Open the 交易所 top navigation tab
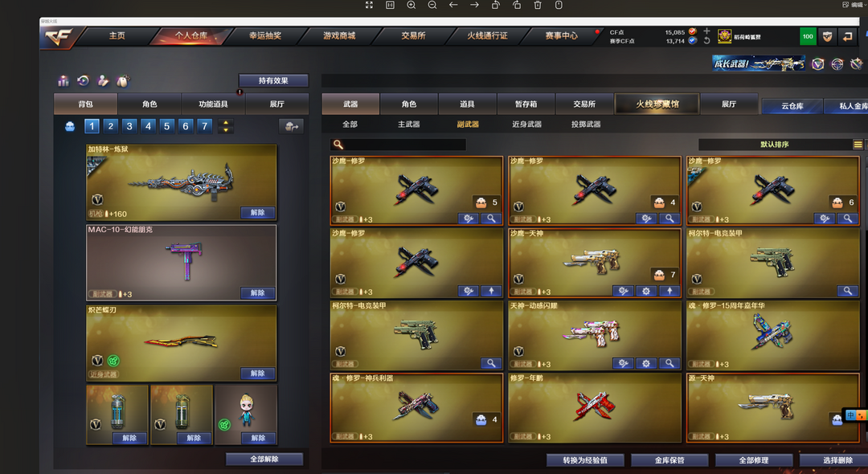 (x=414, y=36)
